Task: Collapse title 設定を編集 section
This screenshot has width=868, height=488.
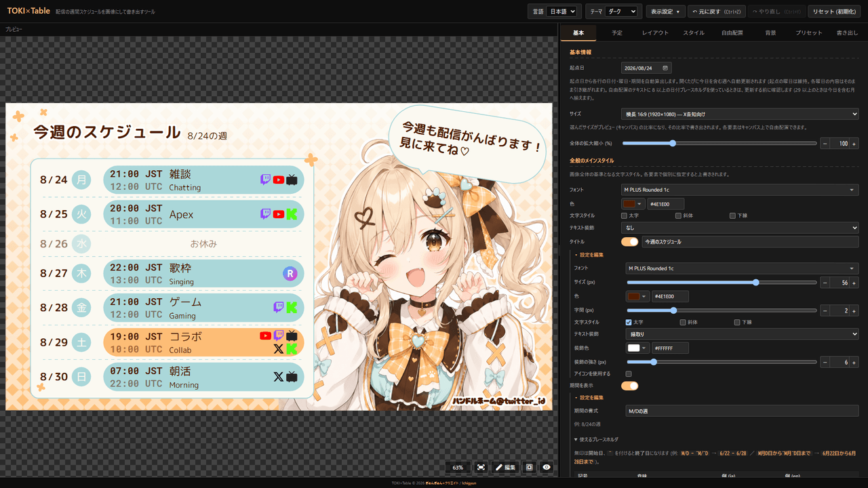Action: [589, 255]
